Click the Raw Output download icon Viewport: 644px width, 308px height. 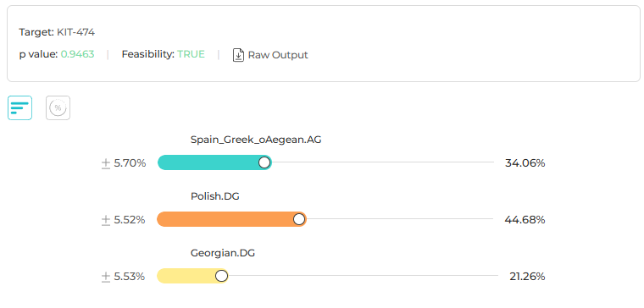click(x=238, y=55)
